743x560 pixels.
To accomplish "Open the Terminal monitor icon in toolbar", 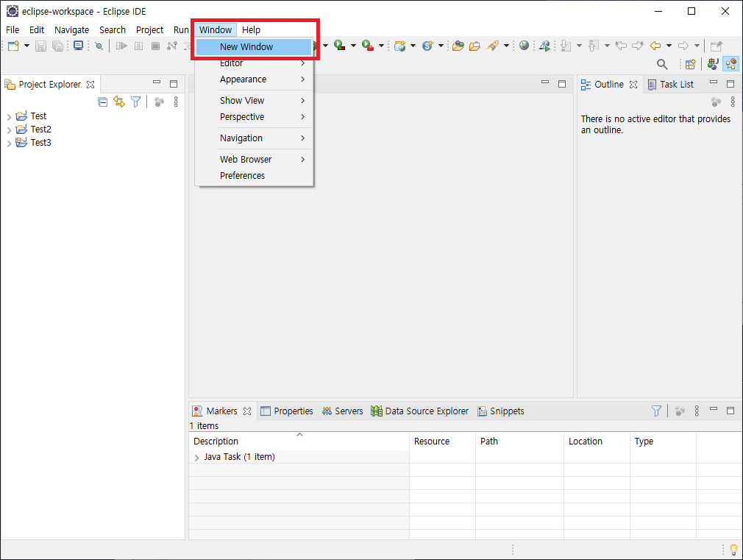I will pyautogui.click(x=78, y=46).
